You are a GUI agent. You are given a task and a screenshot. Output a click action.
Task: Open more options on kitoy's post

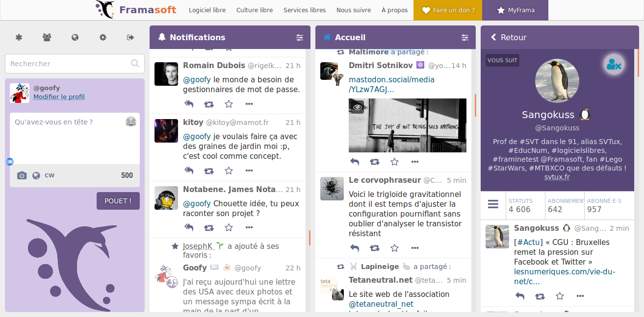[249, 171]
